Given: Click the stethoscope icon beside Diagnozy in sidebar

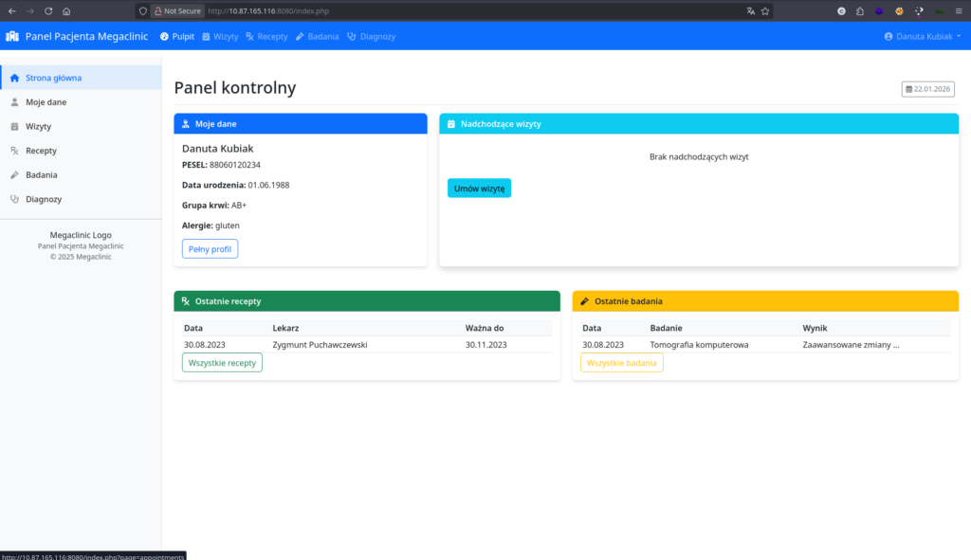Looking at the screenshot, I should 14,200.
